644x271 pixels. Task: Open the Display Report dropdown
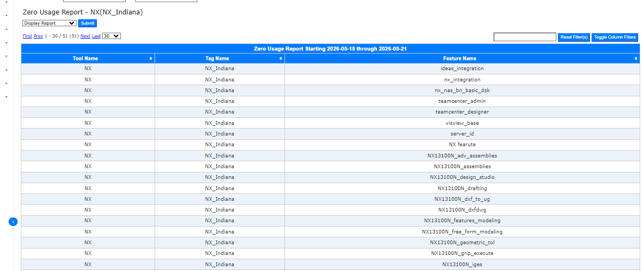click(x=49, y=23)
